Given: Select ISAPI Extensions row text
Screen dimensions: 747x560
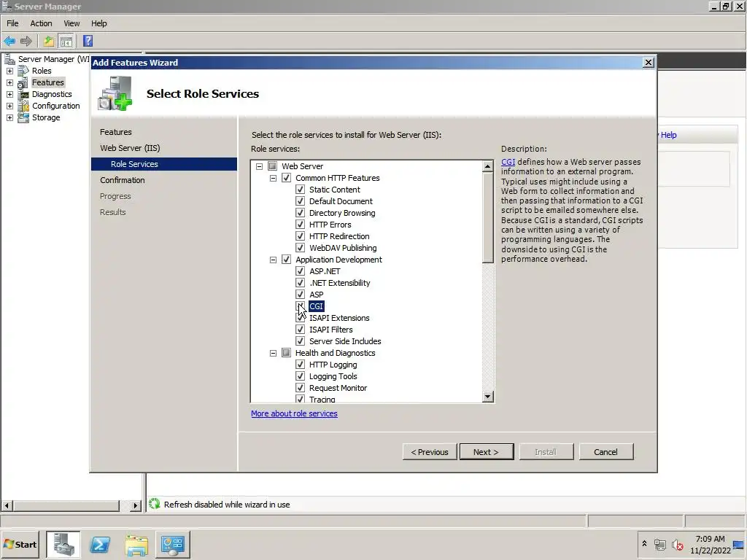Looking at the screenshot, I should pos(339,318).
